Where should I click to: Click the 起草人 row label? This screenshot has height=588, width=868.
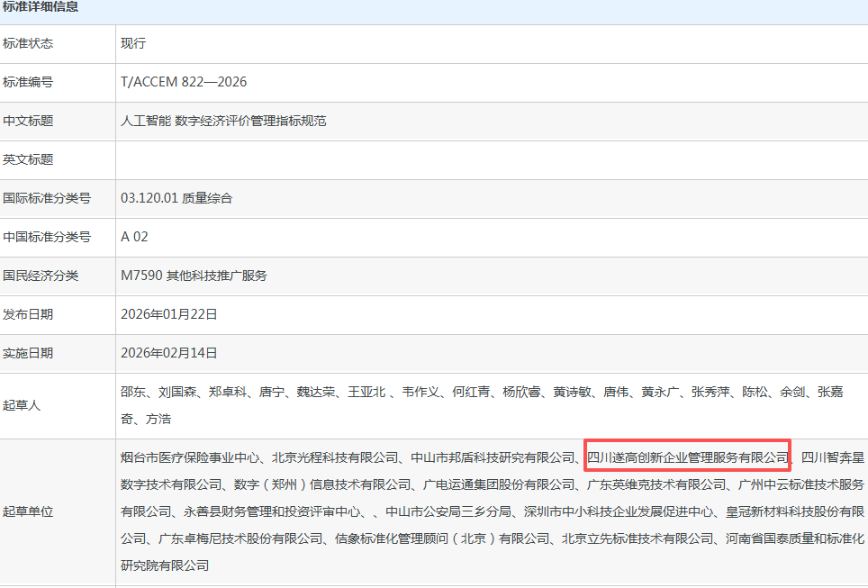[x=22, y=405]
